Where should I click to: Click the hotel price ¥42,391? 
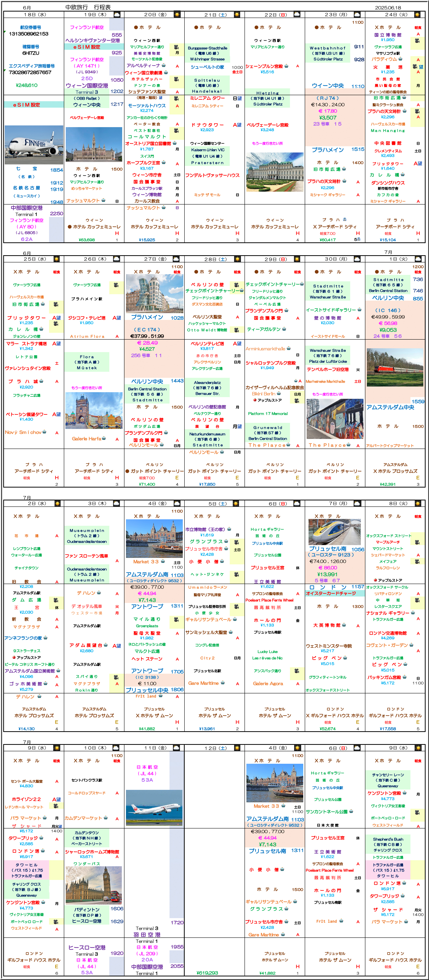tap(388, 484)
